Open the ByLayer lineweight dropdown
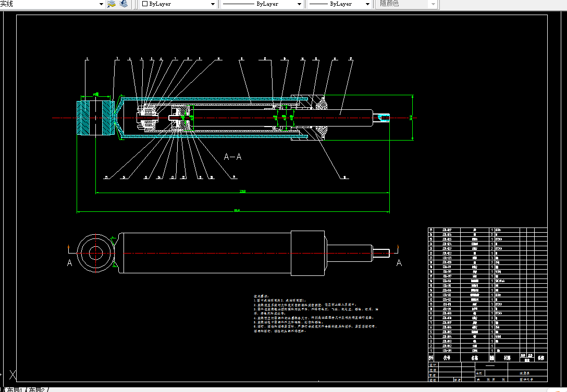This screenshot has width=567, height=392. [368, 4]
